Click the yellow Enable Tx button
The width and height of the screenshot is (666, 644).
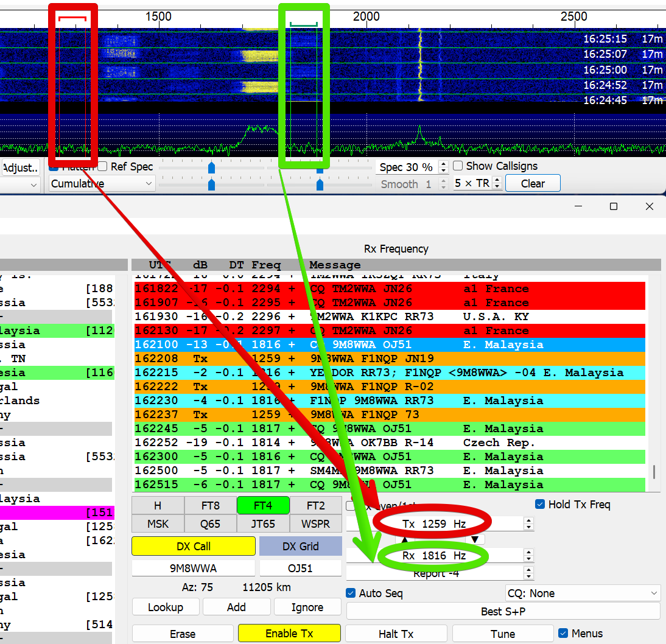[x=289, y=634]
